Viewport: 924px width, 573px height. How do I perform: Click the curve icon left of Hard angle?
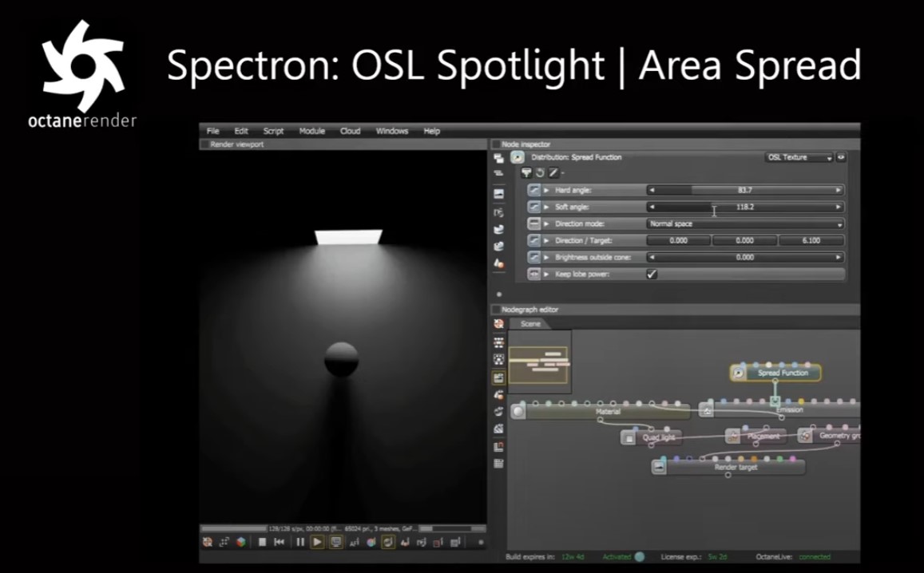point(534,190)
